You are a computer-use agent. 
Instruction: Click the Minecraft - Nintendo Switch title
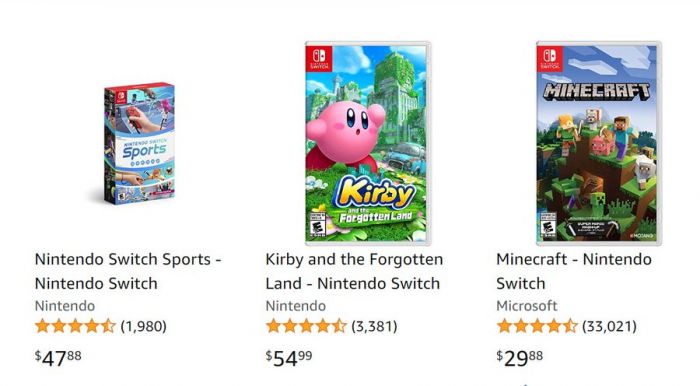pos(574,271)
